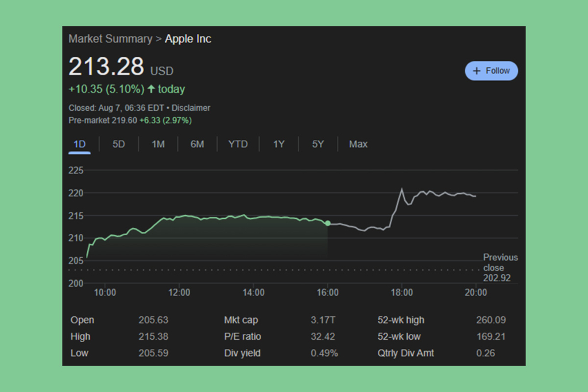Switch to the 1M chart tab
This screenshot has width=588, height=392.
(x=158, y=144)
